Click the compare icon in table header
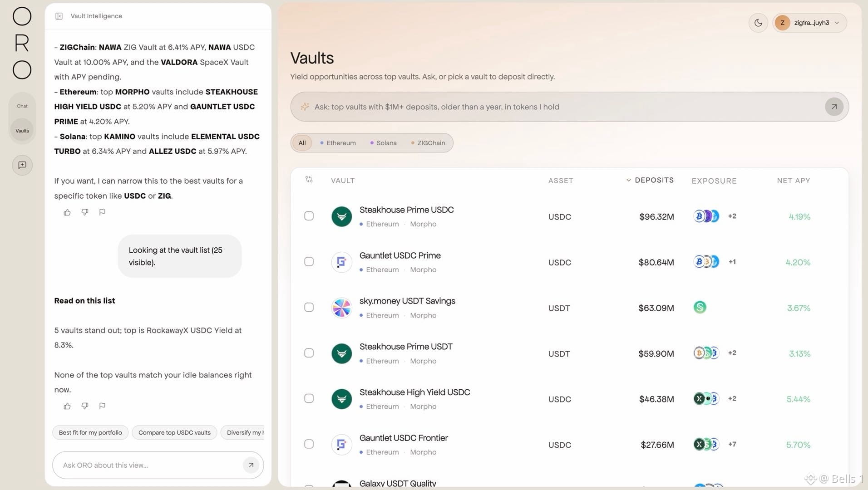 309,180
